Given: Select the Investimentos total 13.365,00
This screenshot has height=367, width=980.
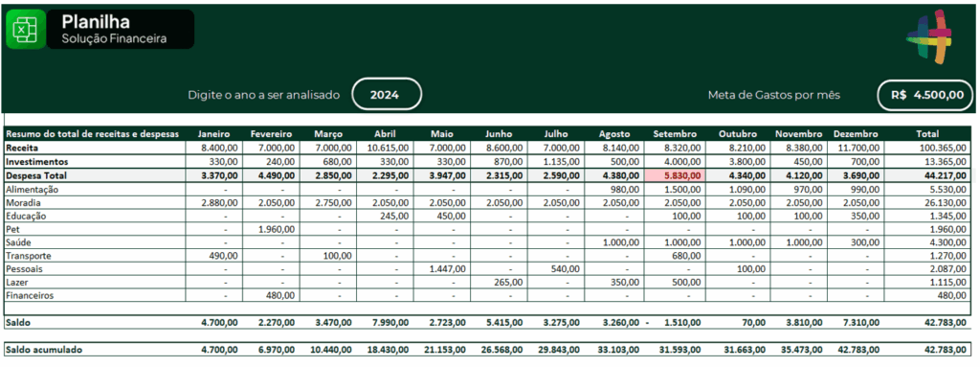Looking at the screenshot, I should click(928, 161).
